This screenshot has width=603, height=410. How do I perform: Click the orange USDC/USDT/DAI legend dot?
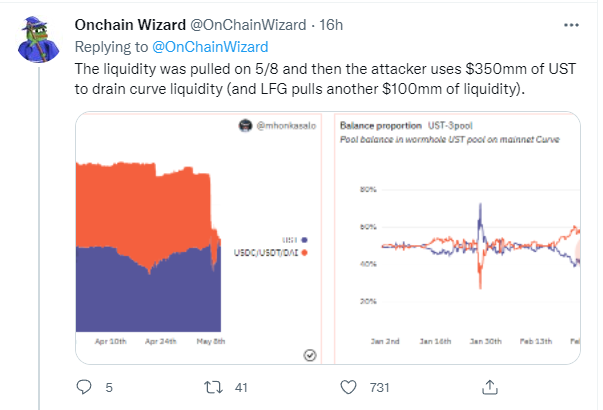pos(303,251)
